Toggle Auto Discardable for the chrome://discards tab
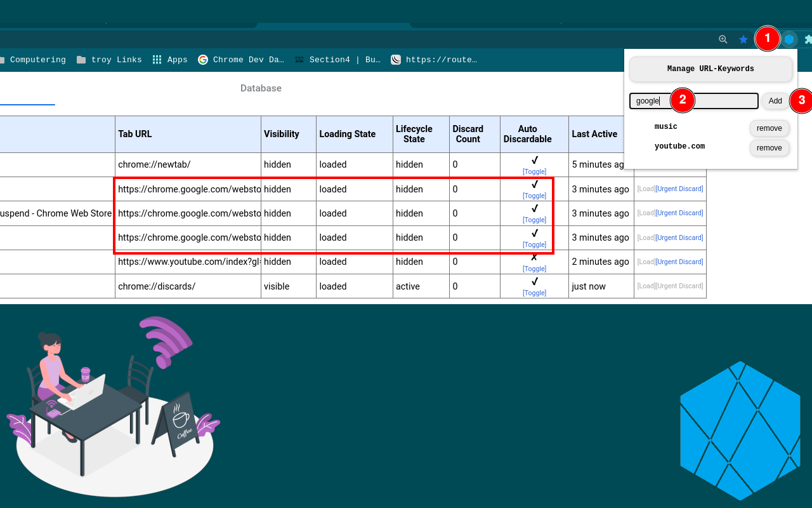This screenshot has width=812, height=508. [534, 293]
